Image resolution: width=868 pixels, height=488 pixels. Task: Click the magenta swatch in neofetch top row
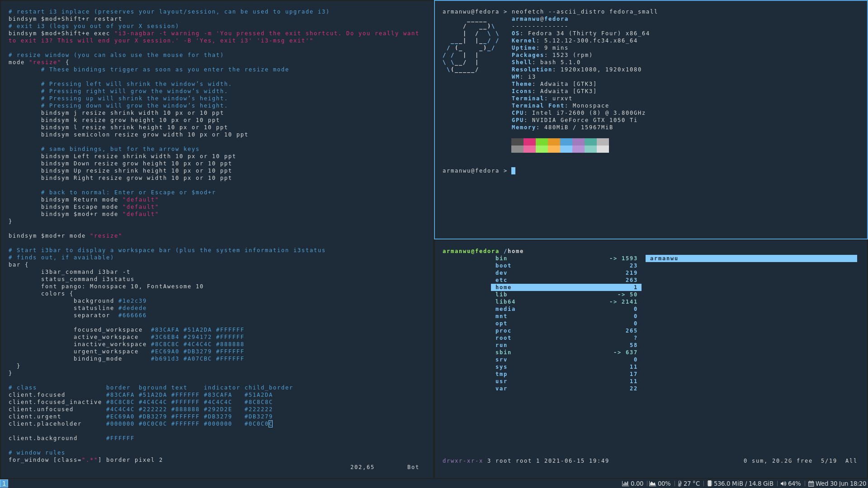point(529,142)
